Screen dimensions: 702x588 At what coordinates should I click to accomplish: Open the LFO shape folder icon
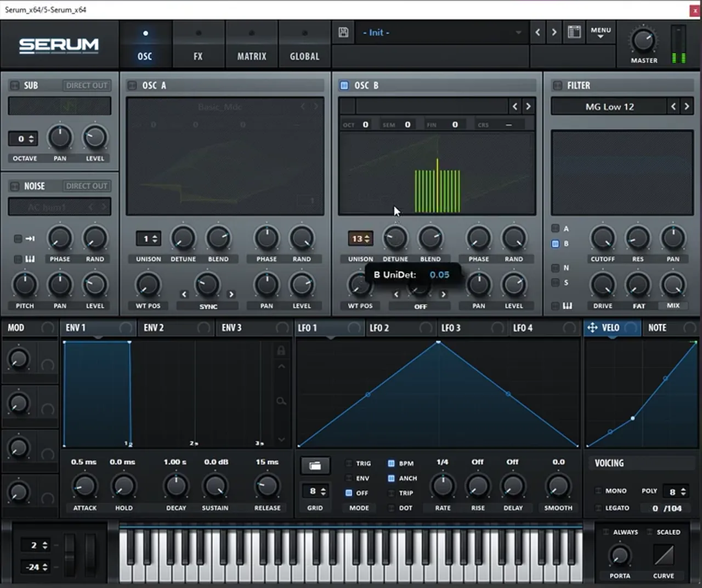click(315, 466)
